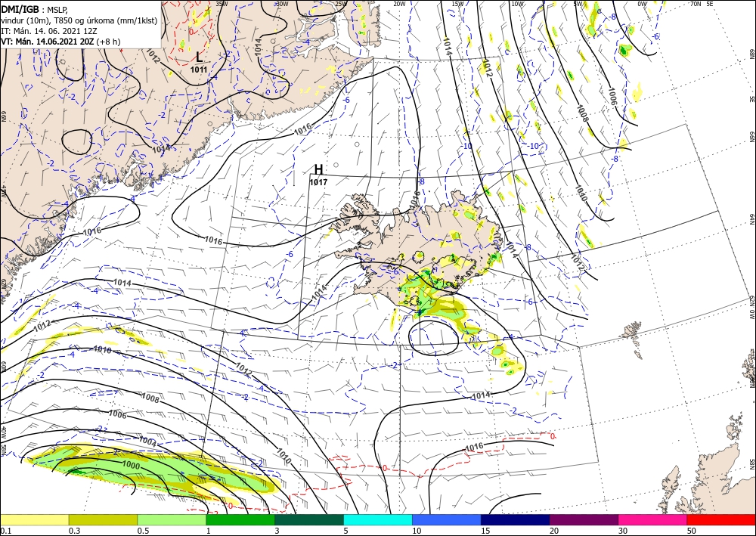Click the blue 10–15 legend swatch
This screenshot has height=536, width=756.
[x=447, y=519]
